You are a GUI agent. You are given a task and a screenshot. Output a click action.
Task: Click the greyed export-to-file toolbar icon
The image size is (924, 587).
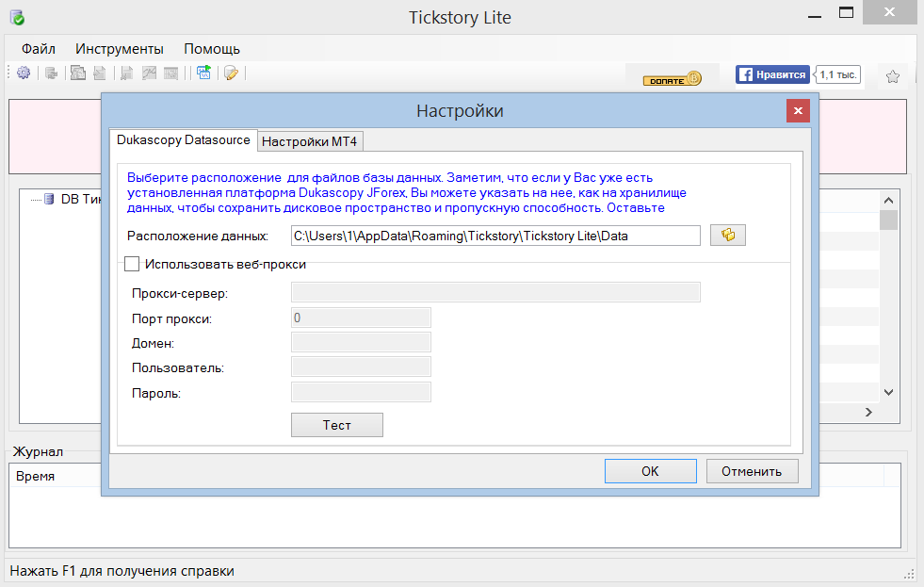pyautogui.click(x=100, y=73)
